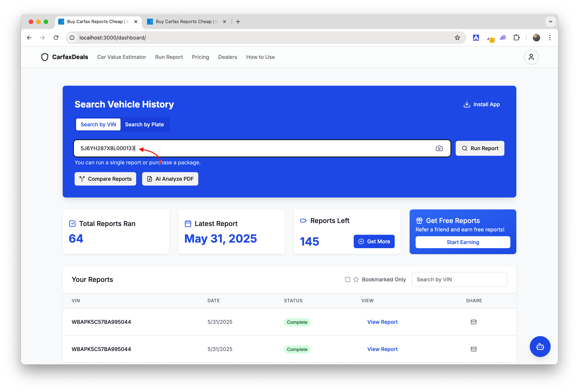Click the star icon beside Bookmarked Only
The image size is (579, 392).
(x=356, y=279)
